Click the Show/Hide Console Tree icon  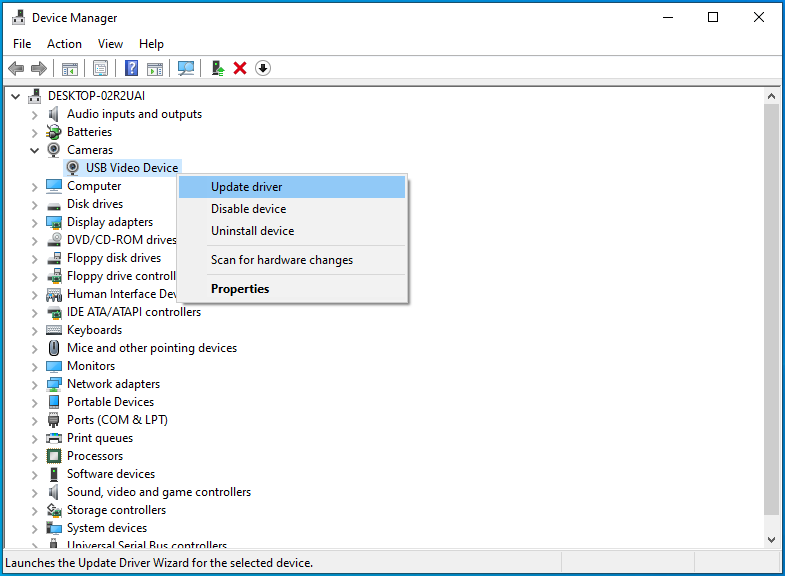click(x=70, y=68)
